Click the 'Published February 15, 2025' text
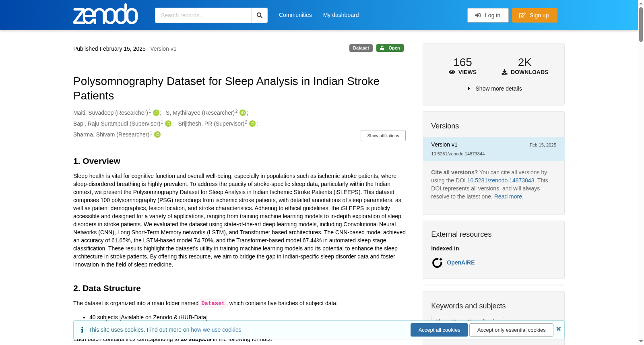644x345 pixels. pyautogui.click(x=109, y=49)
